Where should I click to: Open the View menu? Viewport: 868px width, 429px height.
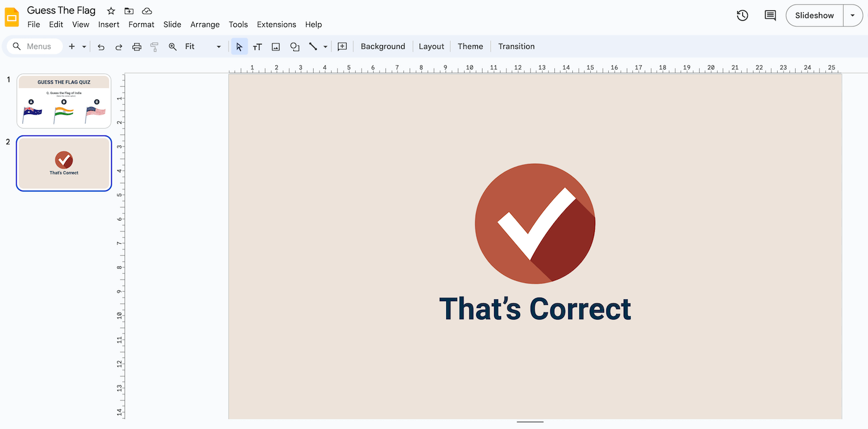click(81, 24)
